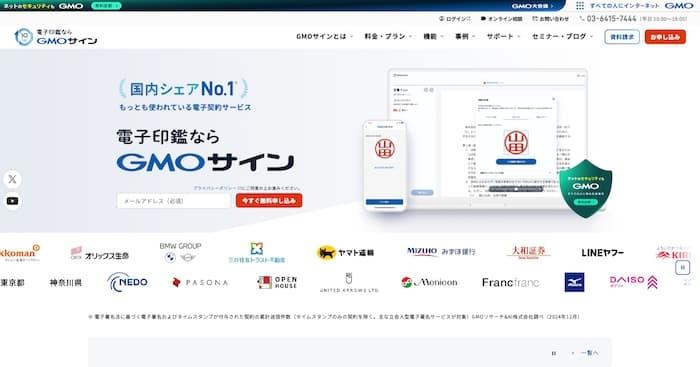This screenshot has width=700, height=367.
Task: Click the 大和証券 logo
Action: [529, 252]
